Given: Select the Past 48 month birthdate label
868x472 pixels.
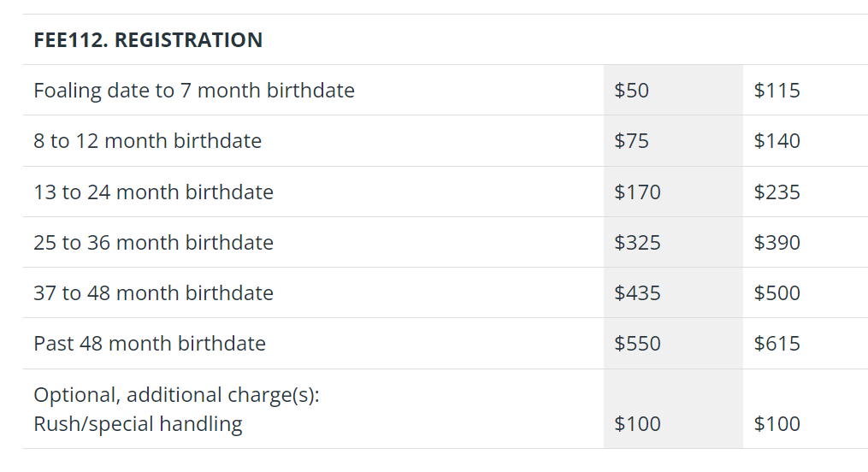Looking at the screenshot, I should pos(150,344).
